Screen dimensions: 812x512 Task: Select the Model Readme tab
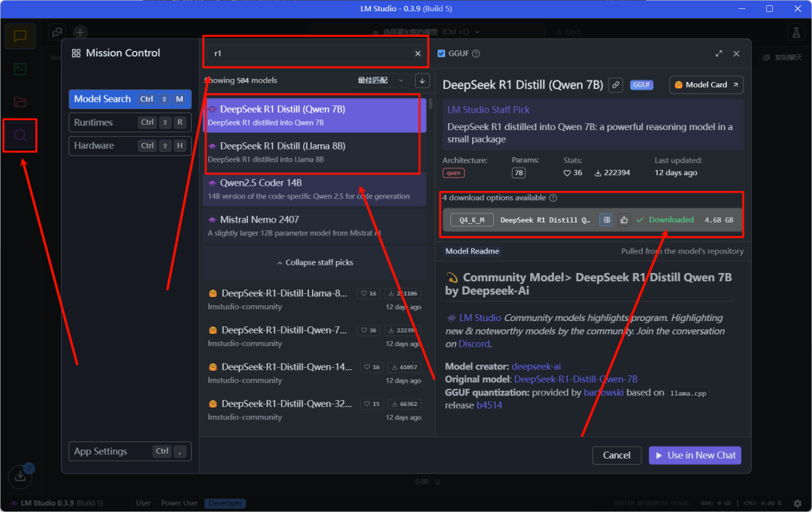click(x=472, y=251)
